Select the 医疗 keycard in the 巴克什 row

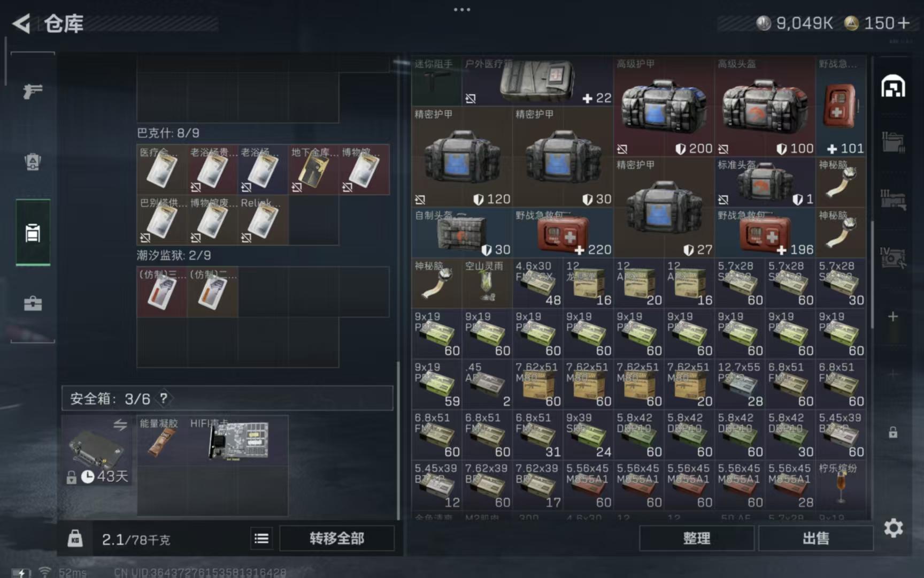tap(162, 170)
